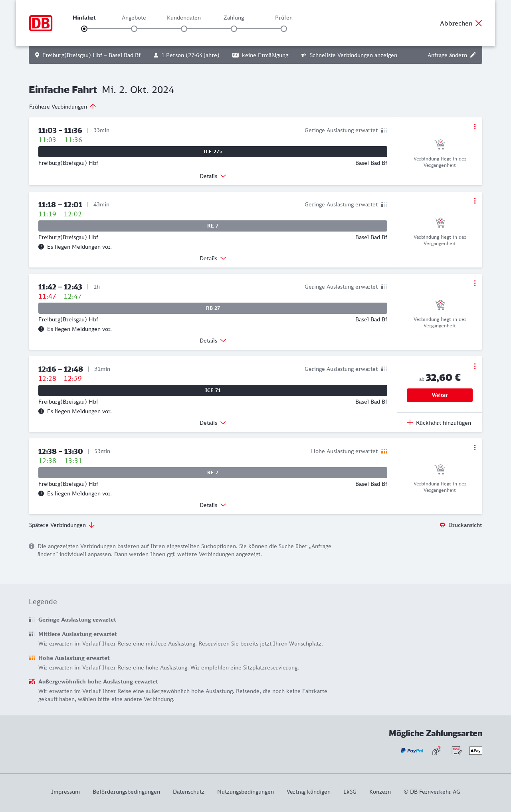The image size is (511, 812).
Task: Expand Details for RB 27 connection
Action: (x=213, y=341)
